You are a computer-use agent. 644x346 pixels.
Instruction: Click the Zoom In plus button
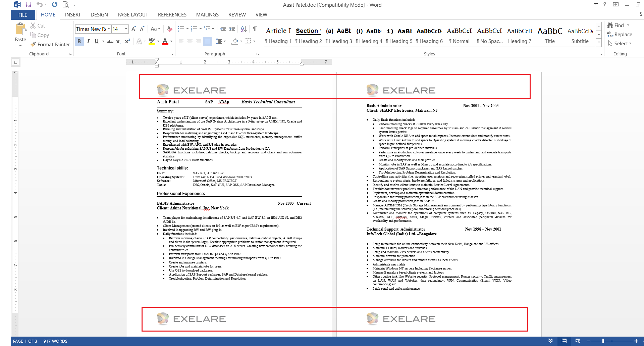pyautogui.click(x=636, y=341)
